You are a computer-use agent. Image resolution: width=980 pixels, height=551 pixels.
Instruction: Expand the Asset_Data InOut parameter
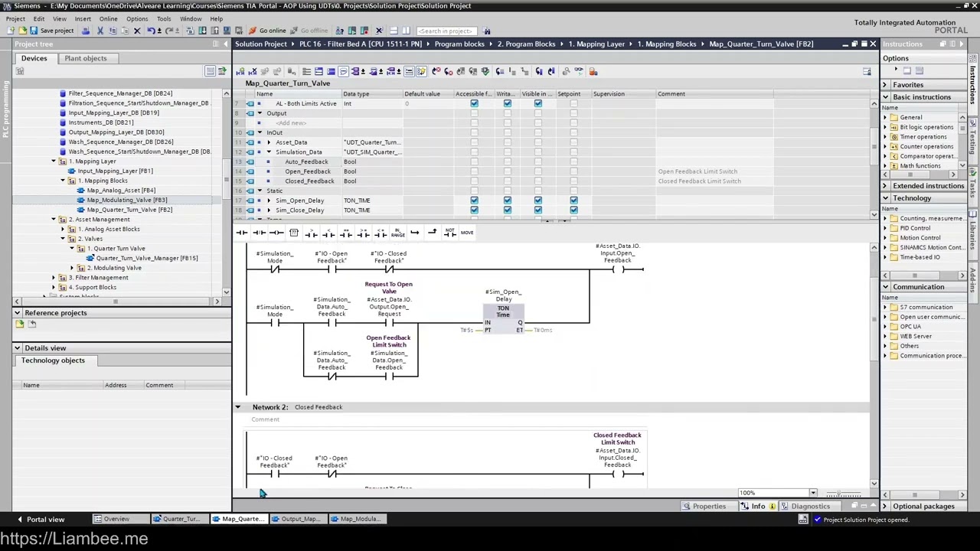[x=268, y=142]
